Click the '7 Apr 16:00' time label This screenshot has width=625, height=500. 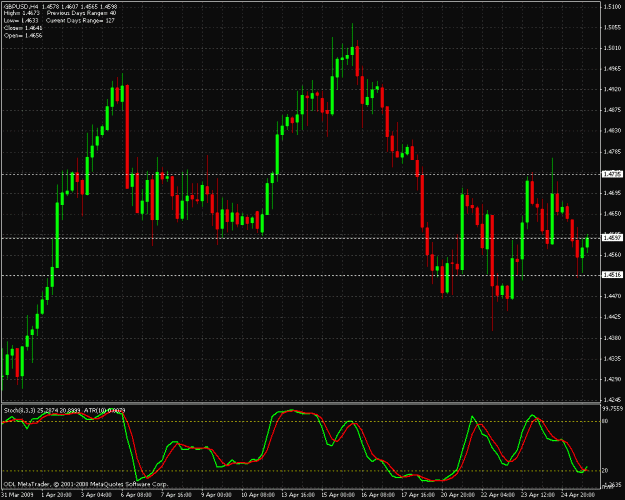(x=176, y=495)
